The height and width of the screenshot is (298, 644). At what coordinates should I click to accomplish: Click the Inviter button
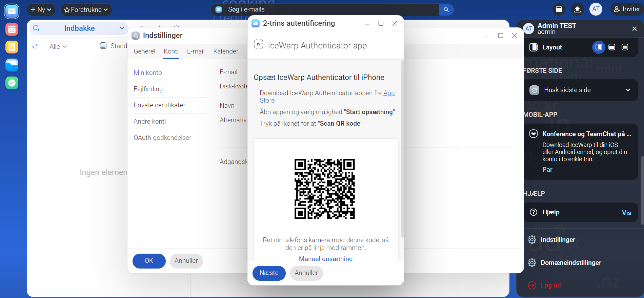click(x=627, y=9)
